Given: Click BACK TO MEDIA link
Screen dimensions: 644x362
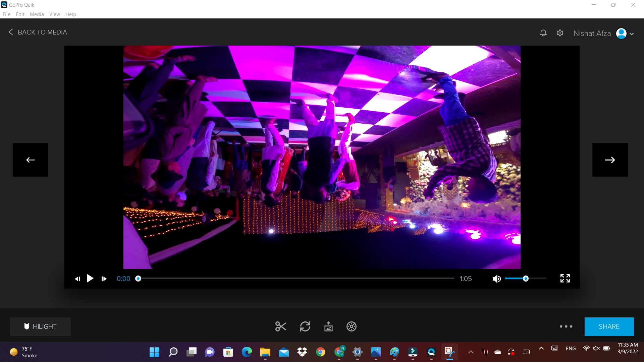Looking at the screenshot, I should 37,32.
